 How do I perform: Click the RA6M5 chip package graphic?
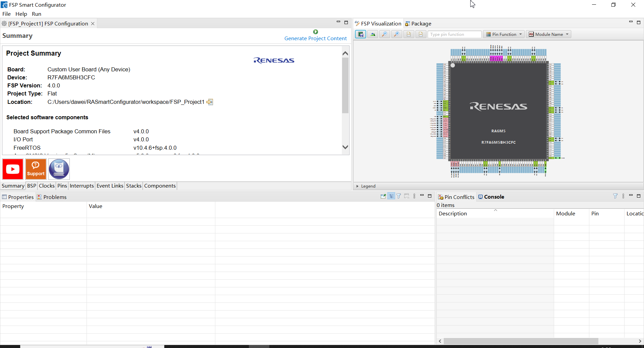click(x=498, y=111)
